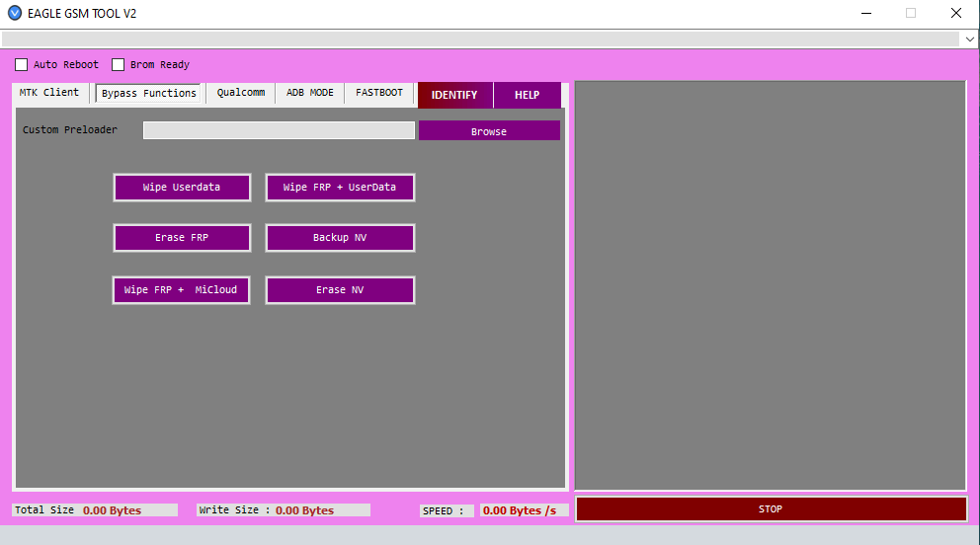The height and width of the screenshot is (545, 980).
Task: Click the IDENTIFY button
Action: click(x=454, y=95)
